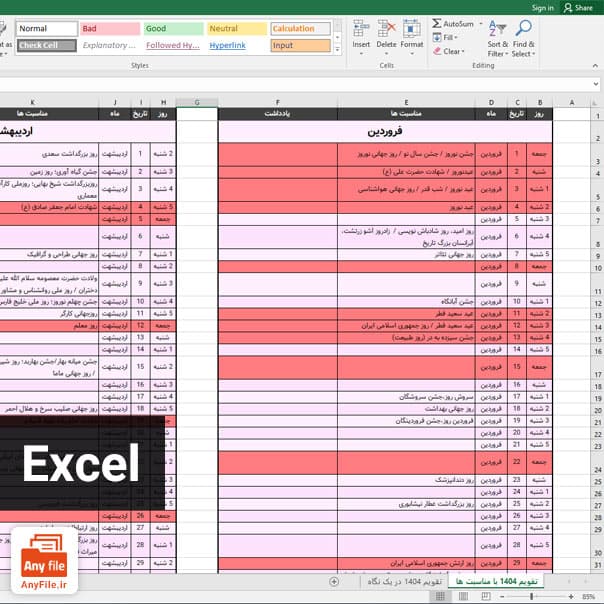604x604 pixels.
Task: Apply the Normal cell style
Action: 47,29
